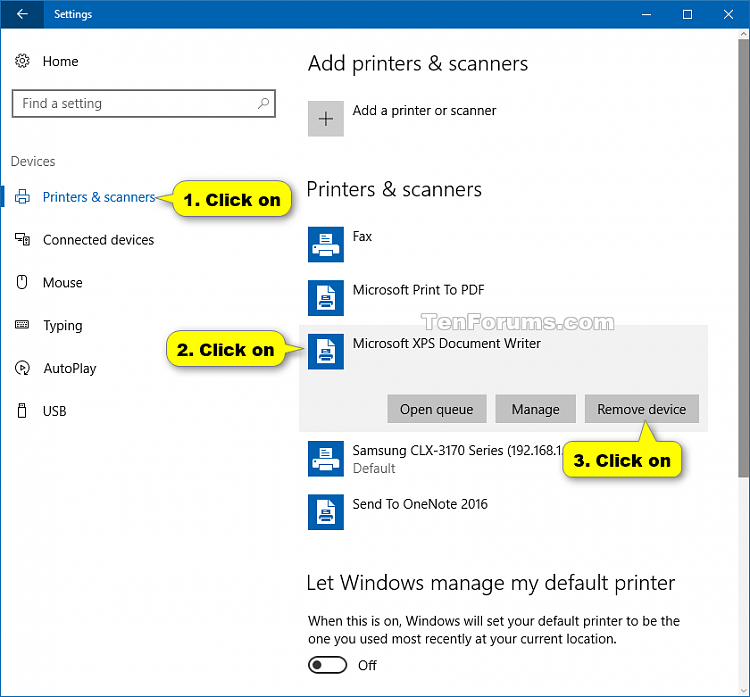Image resolution: width=750 pixels, height=697 pixels.
Task: Select Microsoft Print To PDF text
Action: tap(419, 290)
